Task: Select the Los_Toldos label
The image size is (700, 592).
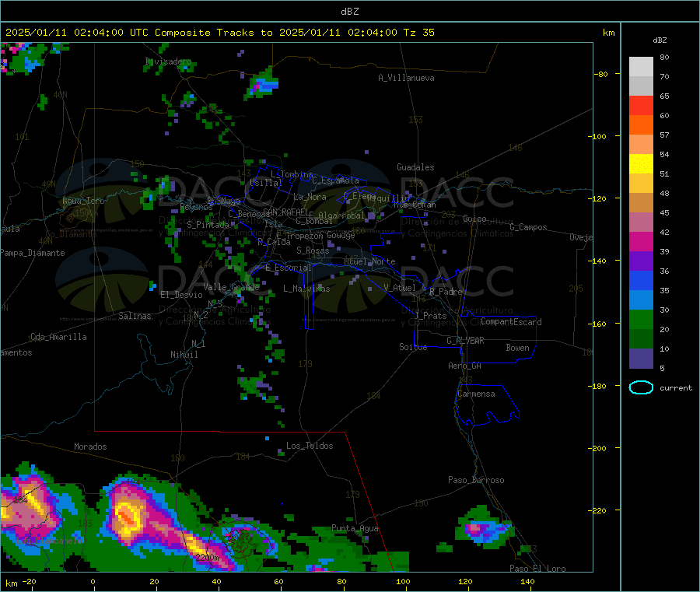Action: 310,446
